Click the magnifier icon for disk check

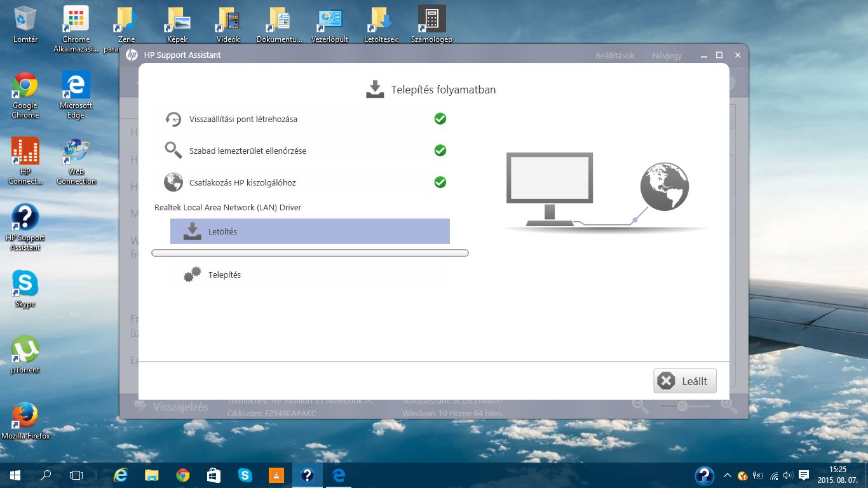click(x=173, y=151)
